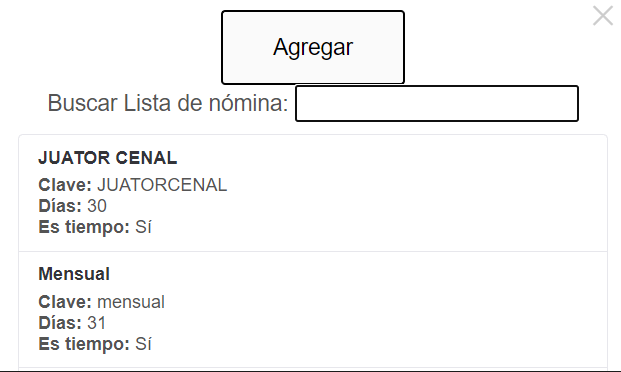
Task: Click the Días value 30
Action: tap(97, 206)
